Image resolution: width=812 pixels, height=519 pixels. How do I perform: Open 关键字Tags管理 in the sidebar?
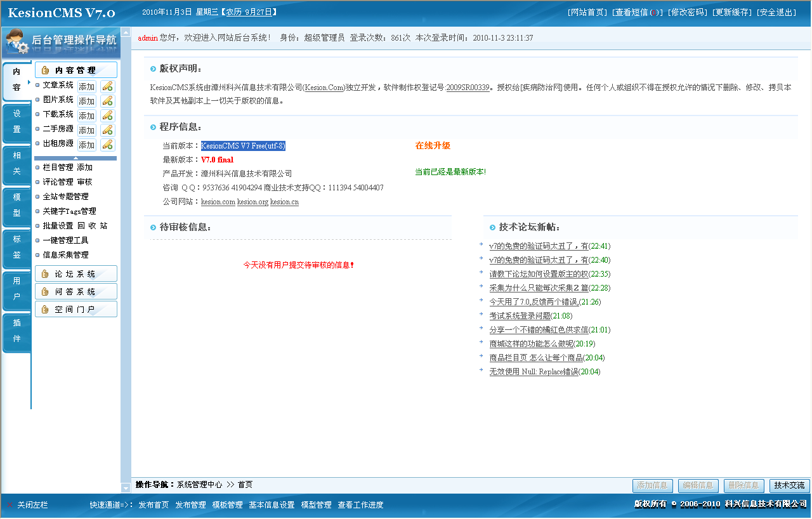coord(69,211)
